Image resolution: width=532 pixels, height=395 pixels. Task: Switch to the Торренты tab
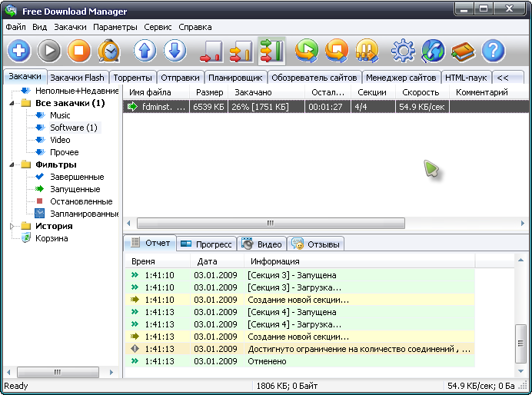133,78
